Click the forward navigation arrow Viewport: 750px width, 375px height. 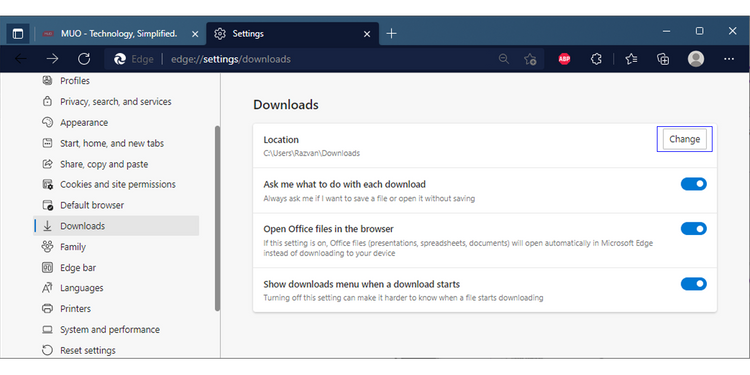point(52,59)
